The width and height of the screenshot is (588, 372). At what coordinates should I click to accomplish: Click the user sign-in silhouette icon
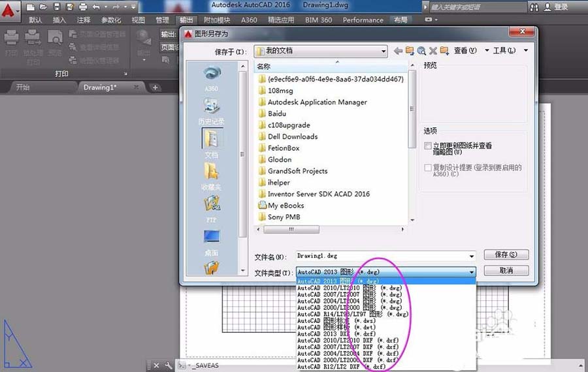(x=548, y=7)
